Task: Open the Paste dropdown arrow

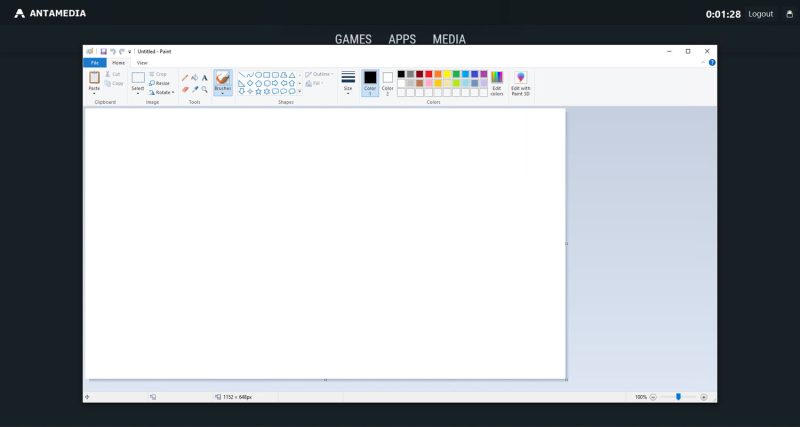Action: click(x=94, y=91)
